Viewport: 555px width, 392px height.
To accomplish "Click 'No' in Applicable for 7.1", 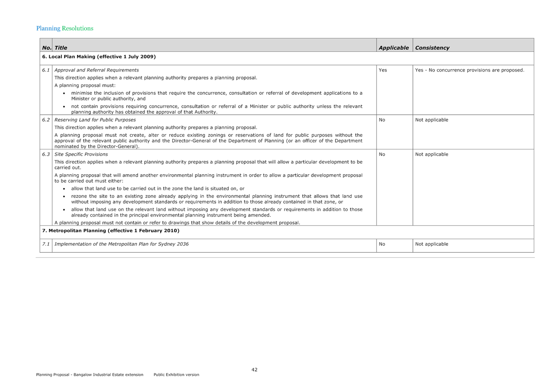I will (x=382, y=244).
